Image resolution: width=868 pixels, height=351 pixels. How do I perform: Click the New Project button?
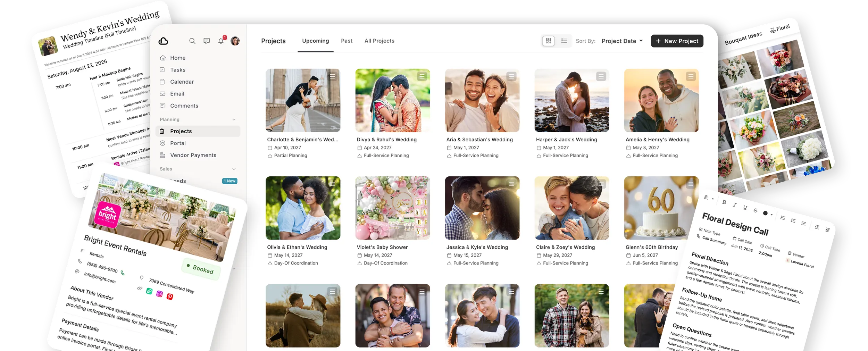677,41
